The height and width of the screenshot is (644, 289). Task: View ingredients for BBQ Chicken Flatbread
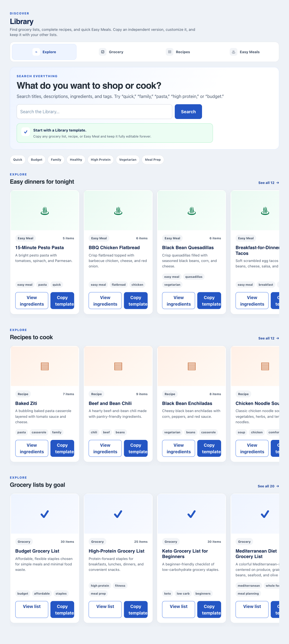pos(105,301)
